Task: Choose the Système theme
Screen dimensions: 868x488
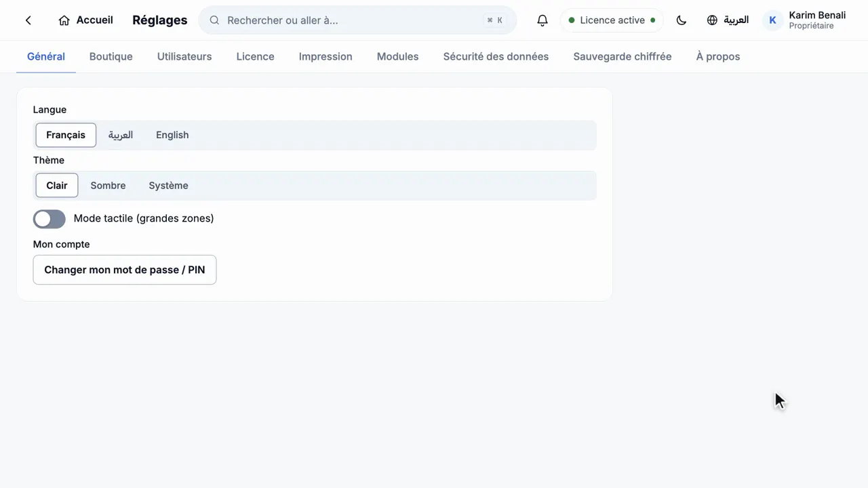Action: point(168,186)
